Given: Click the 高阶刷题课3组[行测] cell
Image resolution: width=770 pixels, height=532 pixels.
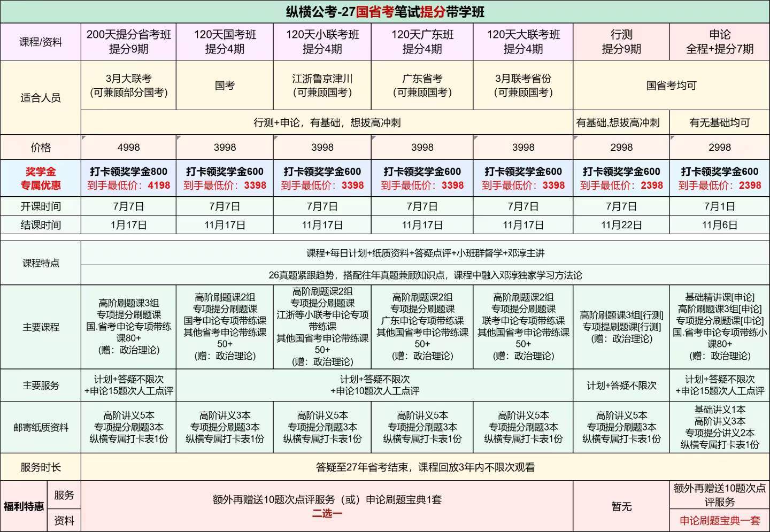Looking at the screenshot, I should pyautogui.click(x=621, y=327).
